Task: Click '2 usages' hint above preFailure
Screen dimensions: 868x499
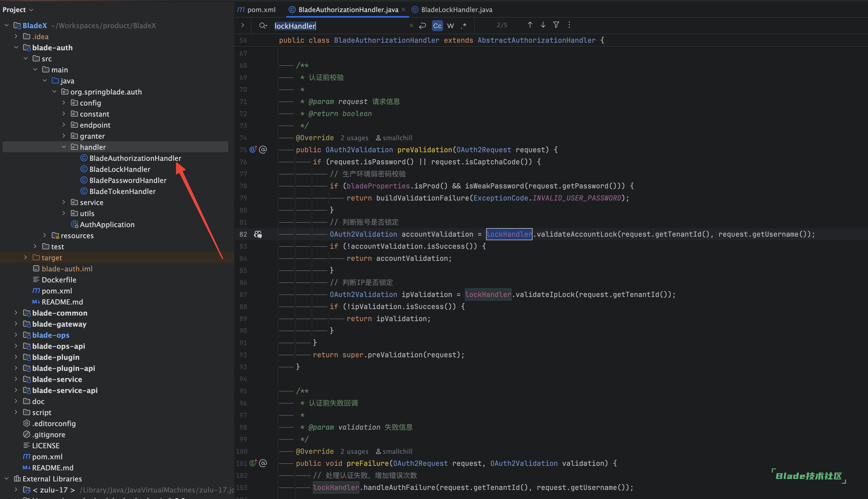Action: click(x=354, y=451)
